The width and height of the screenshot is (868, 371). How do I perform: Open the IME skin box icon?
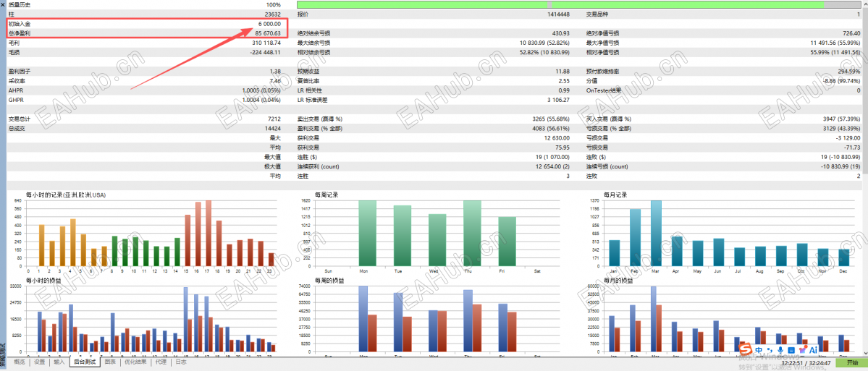801,350
